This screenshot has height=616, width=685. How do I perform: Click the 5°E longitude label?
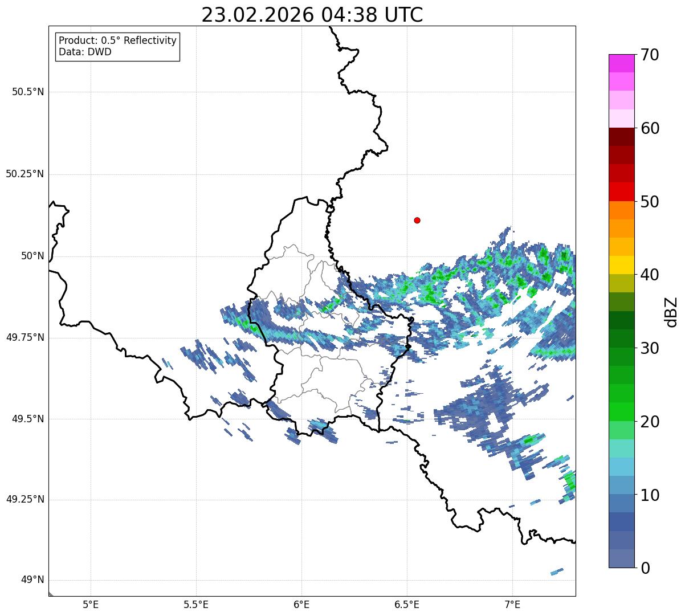(91, 605)
